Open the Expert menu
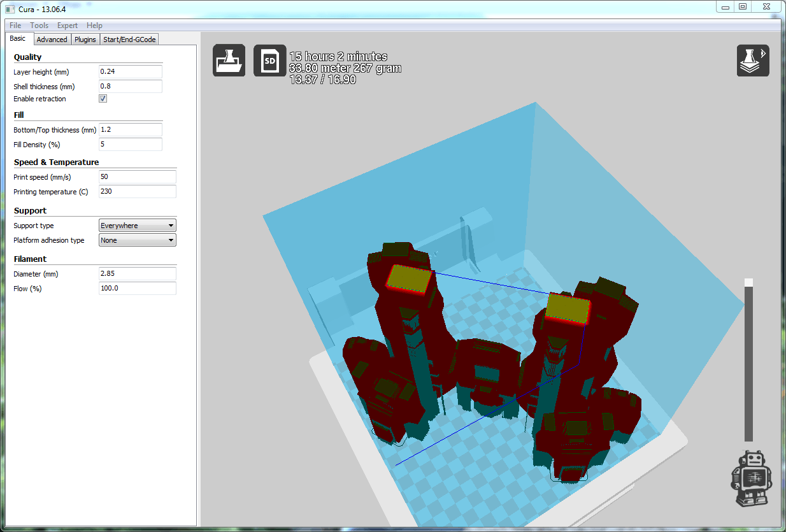 (68, 25)
